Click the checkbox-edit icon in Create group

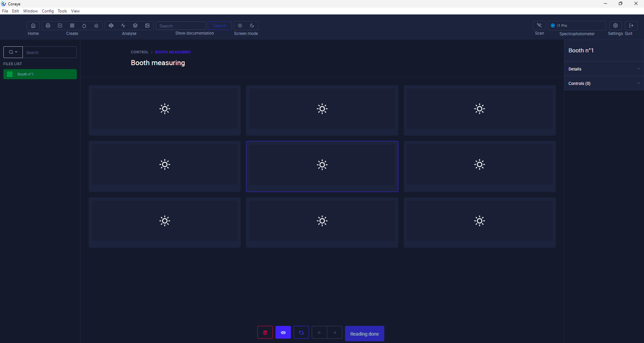click(x=60, y=26)
